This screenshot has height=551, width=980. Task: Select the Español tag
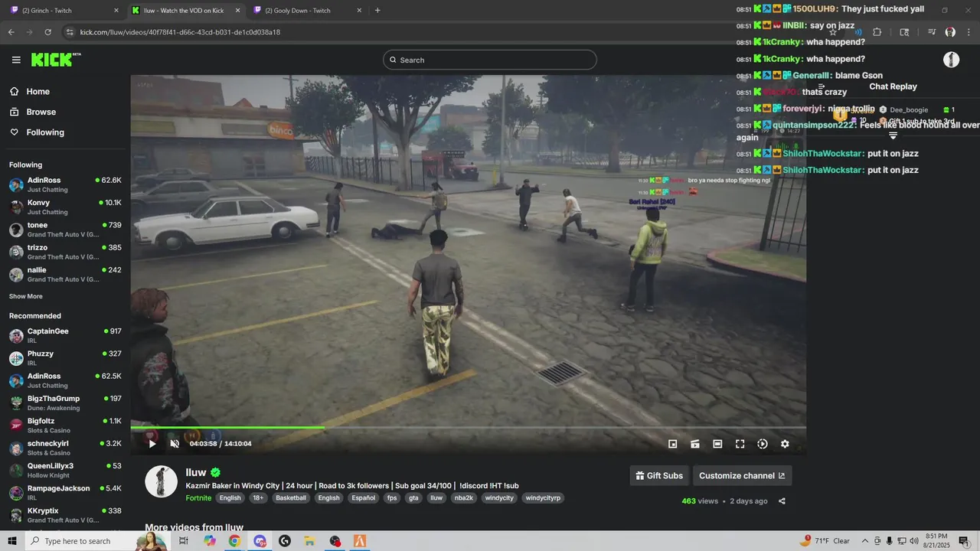(363, 498)
